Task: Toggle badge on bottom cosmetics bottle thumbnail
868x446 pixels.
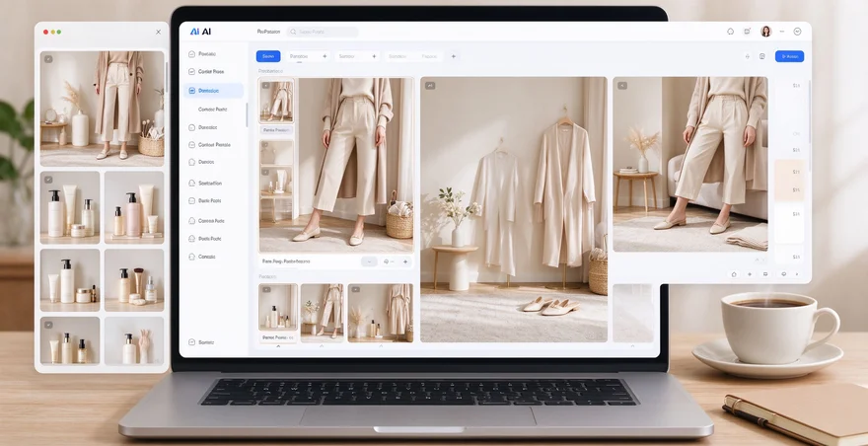Action: click(266, 290)
